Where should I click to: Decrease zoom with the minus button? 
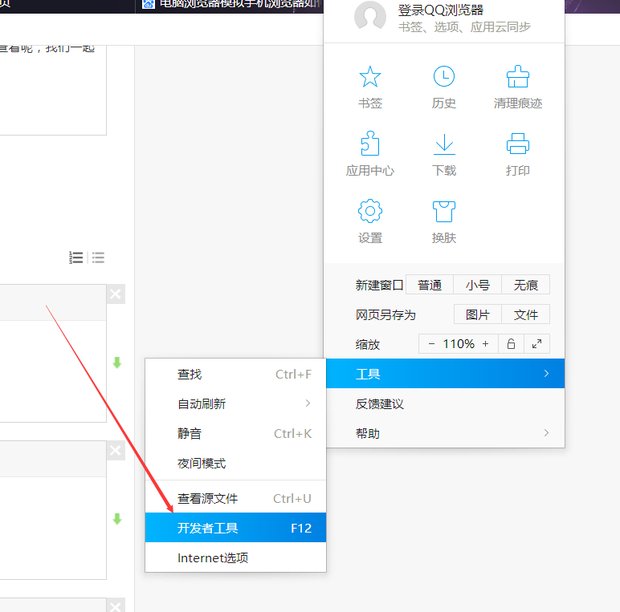432,344
